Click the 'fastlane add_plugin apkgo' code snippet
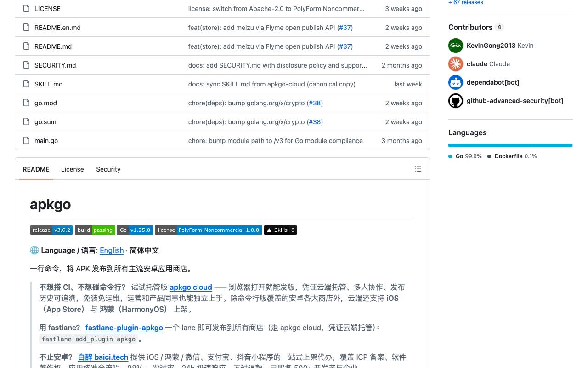This screenshot has height=368, width=588. pyautogui.click(x=89, y=339)
